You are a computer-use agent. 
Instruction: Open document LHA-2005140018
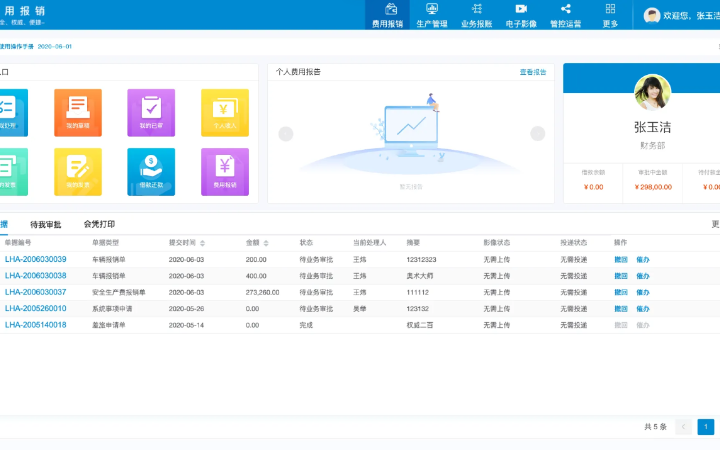point(35,325)
